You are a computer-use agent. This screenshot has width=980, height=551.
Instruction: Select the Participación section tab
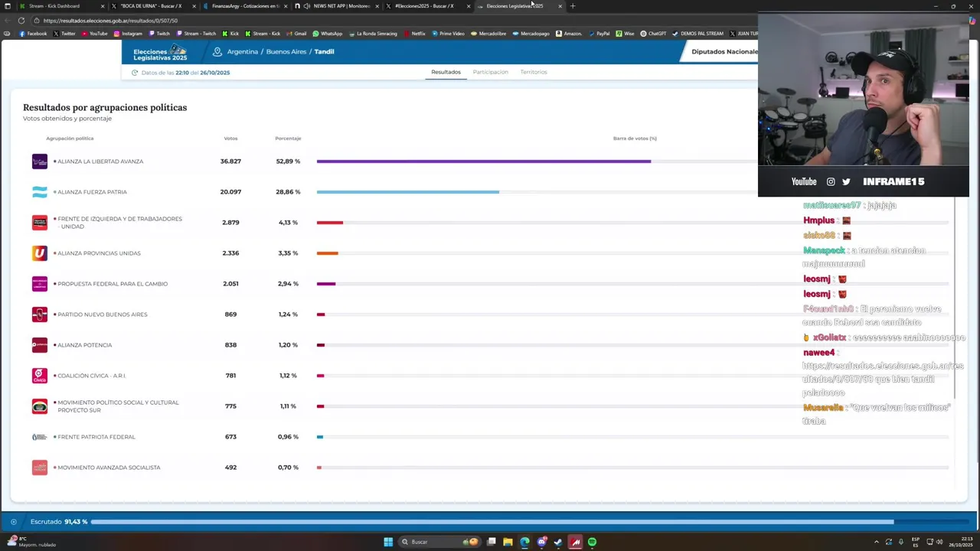[x=490, y=72]
